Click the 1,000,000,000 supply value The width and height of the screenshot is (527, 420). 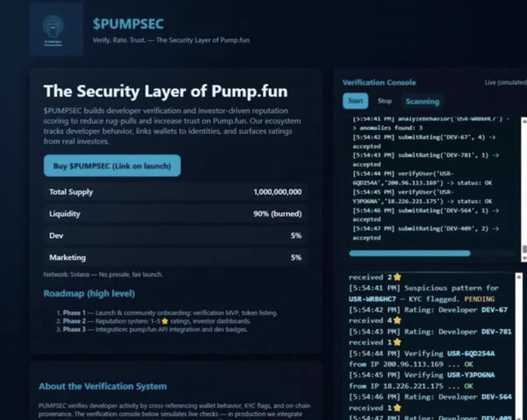[277, 192]
